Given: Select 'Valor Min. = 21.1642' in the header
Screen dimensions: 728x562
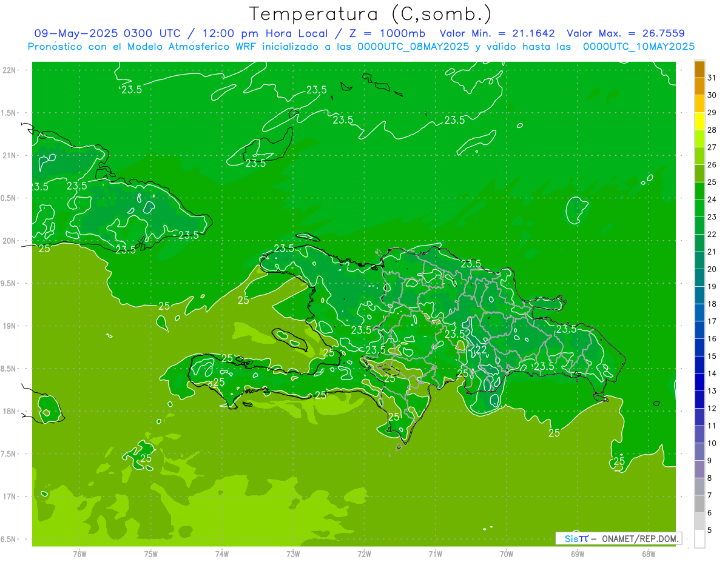Looking at the screenshot, I should click(497, 33).
